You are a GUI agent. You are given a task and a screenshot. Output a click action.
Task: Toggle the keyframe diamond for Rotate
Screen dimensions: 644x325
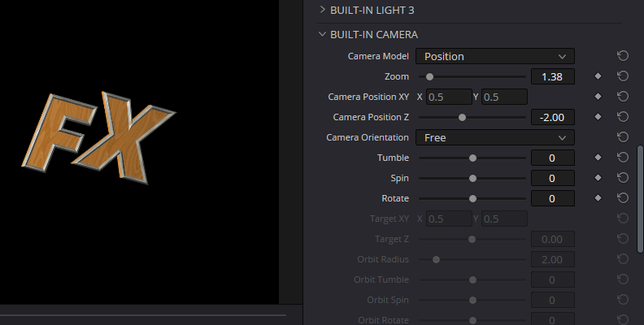598,198
